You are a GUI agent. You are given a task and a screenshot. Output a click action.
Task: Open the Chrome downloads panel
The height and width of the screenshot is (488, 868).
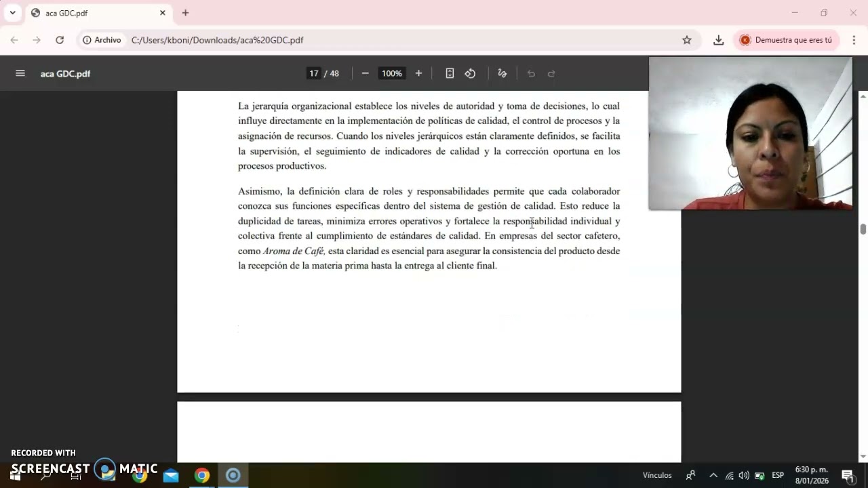pos(719,40)
